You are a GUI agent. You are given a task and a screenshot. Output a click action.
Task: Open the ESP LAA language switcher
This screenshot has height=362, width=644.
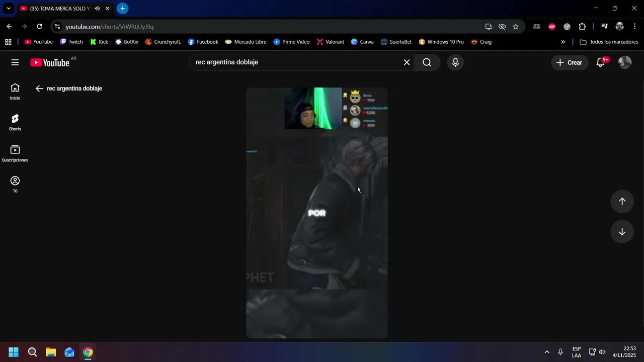point(577,352)
